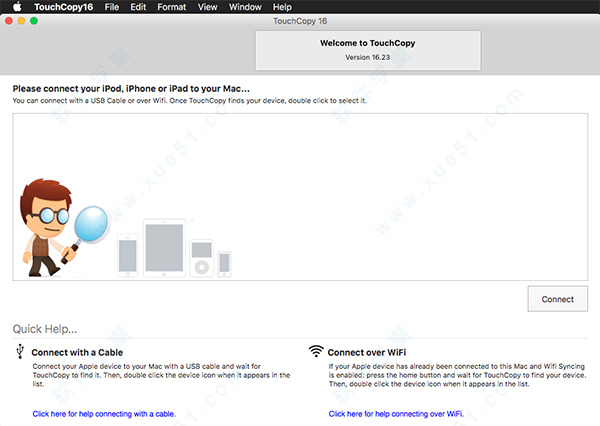
Task: Click the large iPad device placeholder
Action: pos(164,248)
